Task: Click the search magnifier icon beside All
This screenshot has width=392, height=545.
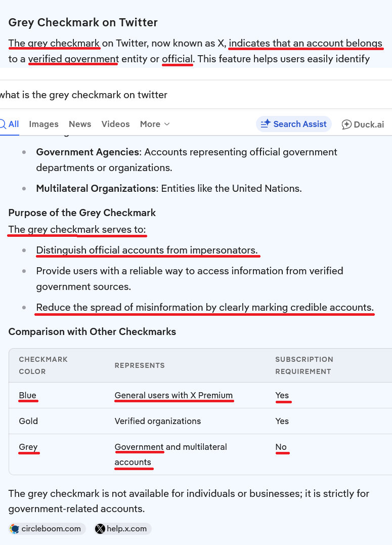Action: (x=3, y=124)
